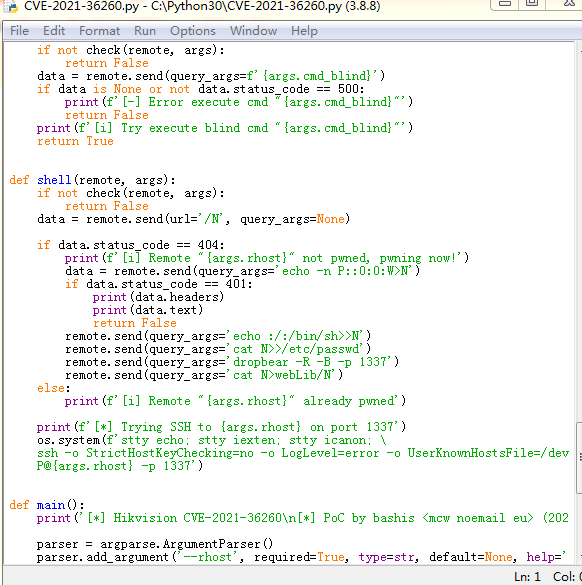Click the 'cat N>>/etc/passwd' send line
The height and width of the screenshot is (585, 582).
click(218, 349)
